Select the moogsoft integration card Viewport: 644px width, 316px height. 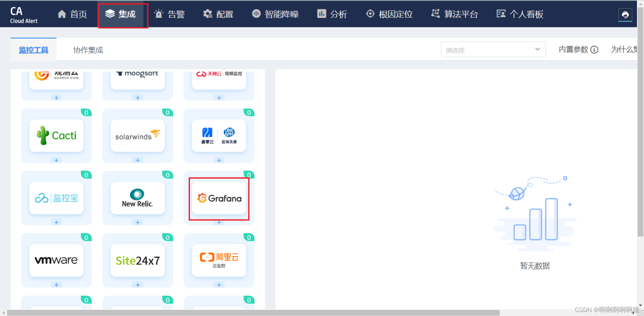138,80
